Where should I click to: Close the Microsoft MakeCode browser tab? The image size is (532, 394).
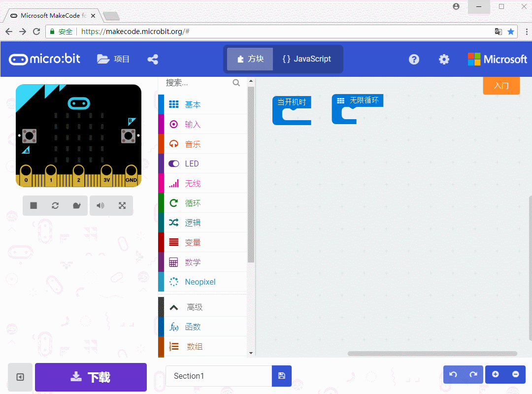point(93,16)
